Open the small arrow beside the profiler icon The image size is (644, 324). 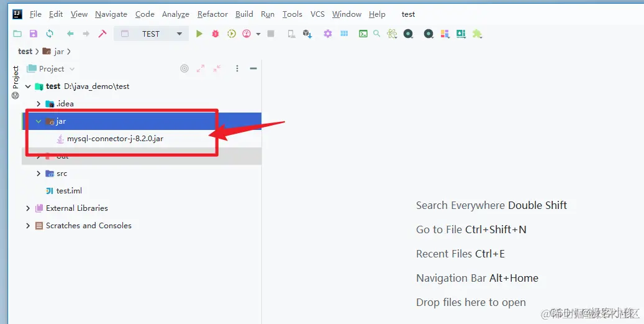258,34
